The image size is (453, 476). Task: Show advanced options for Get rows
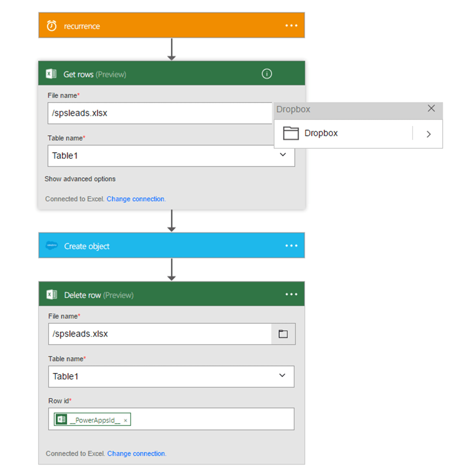pos(80,179)
